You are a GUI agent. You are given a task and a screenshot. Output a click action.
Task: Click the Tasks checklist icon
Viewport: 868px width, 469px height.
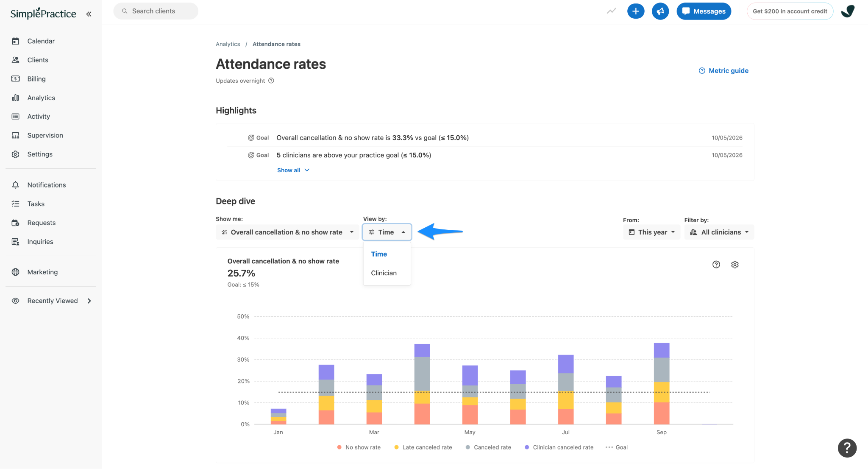click(16, 204)
